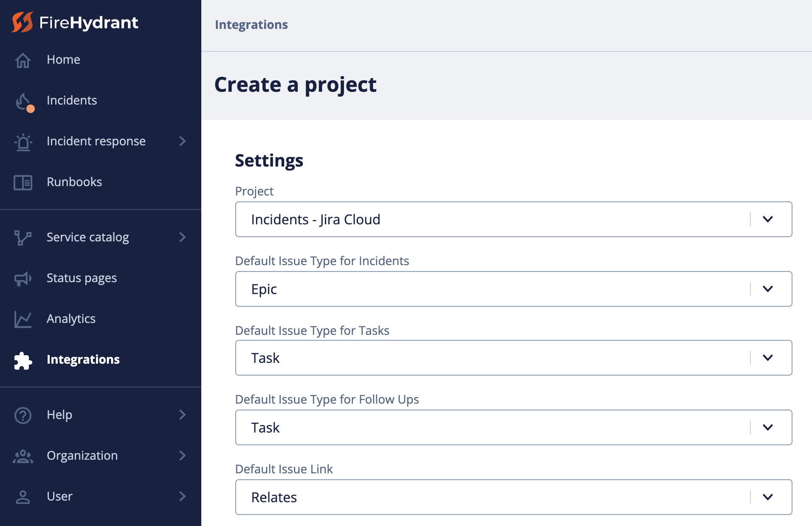Viewport: 812px width, 526px height.
Task: Click the Organization people icon
Action: click(23, 455)
